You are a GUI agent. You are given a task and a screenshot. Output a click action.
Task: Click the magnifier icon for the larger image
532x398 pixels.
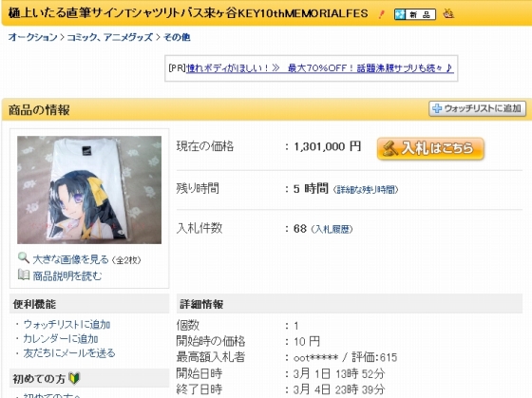click(24, 258)
